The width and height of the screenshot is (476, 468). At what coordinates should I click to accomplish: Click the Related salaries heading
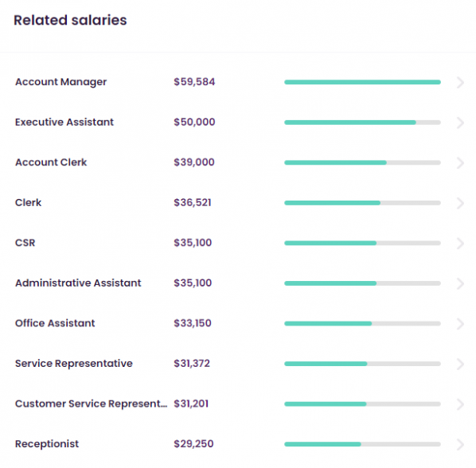click(x=70, y=21)
